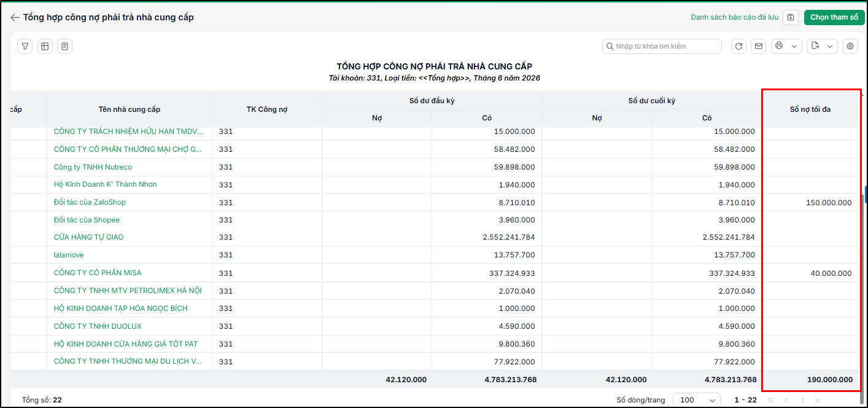The width and height of the screenshot is (868, 408).
Task: Save report icon next to saved list
Action: [x=791, y=17]
